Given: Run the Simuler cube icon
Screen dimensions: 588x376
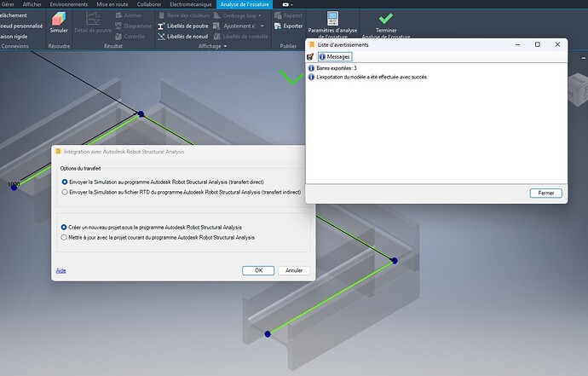Looking at the screenshot, I should (x=59, y=19).
